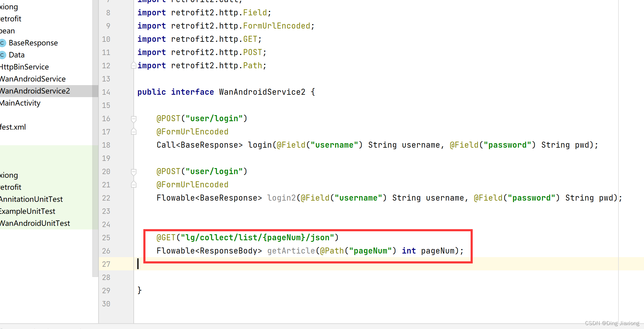Select WanAndroidService2 in project tree
644x329 pixels.
pos(35,91)
